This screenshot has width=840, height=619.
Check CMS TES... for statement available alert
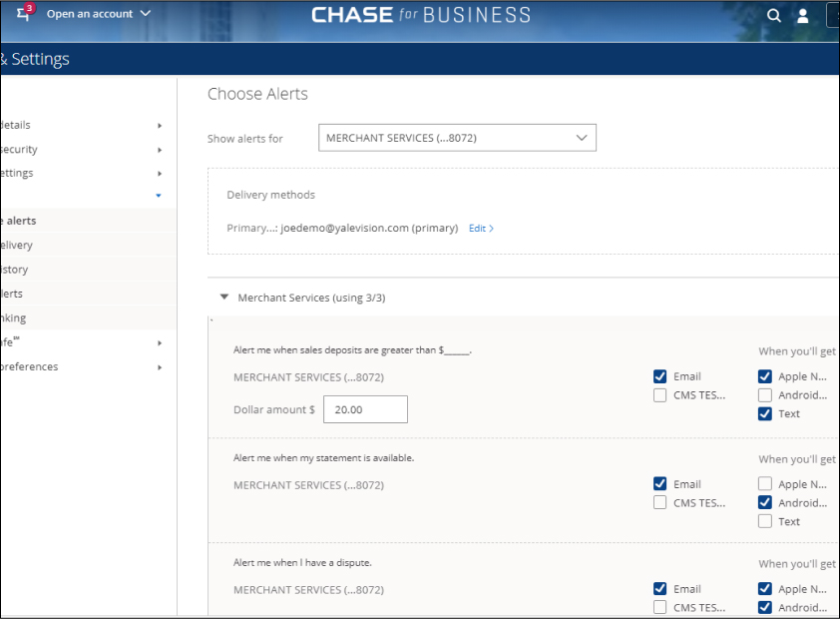[x=660, y=503]
